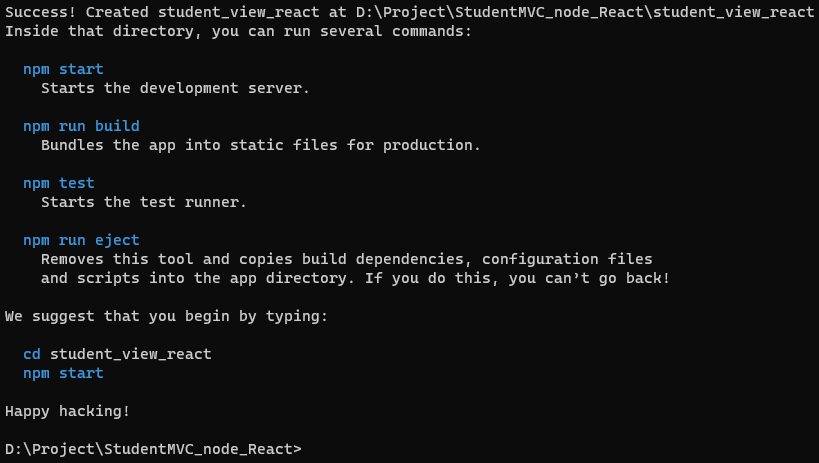Click the 'Success!' text at top

(40, 12)
